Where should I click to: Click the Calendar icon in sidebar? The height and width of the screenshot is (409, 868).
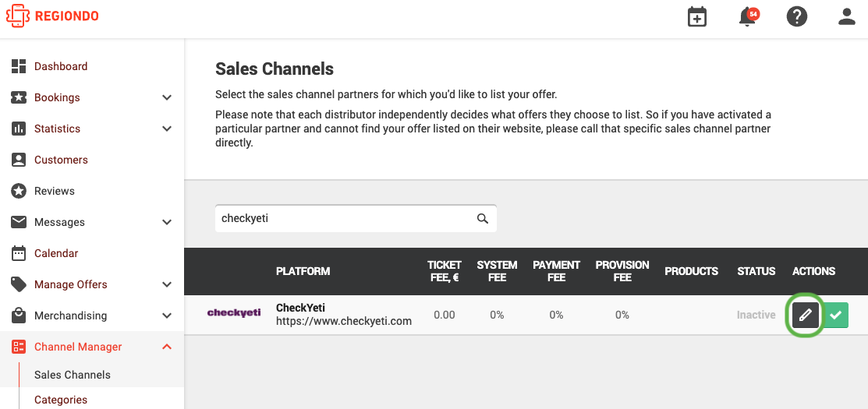click(19, 253)
